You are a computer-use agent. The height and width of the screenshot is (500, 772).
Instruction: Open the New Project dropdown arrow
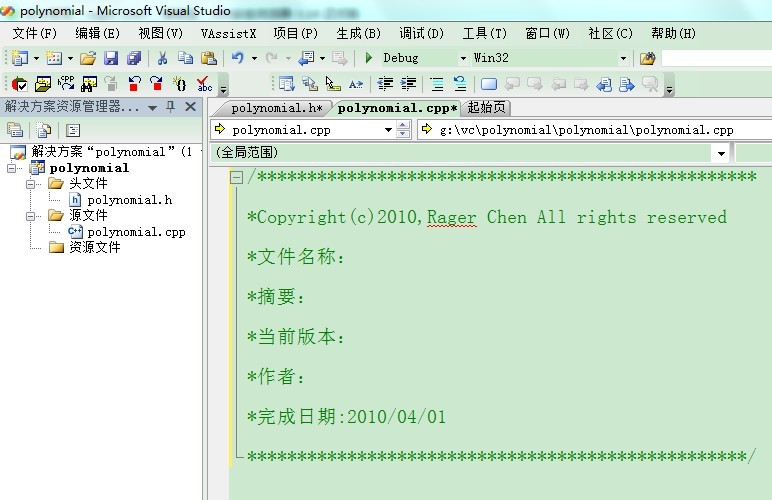(36, 59)
